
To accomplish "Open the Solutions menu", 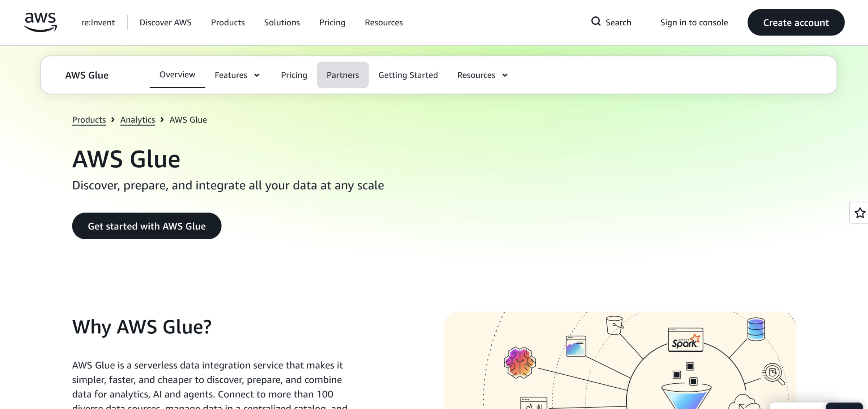I will (282, 22).
